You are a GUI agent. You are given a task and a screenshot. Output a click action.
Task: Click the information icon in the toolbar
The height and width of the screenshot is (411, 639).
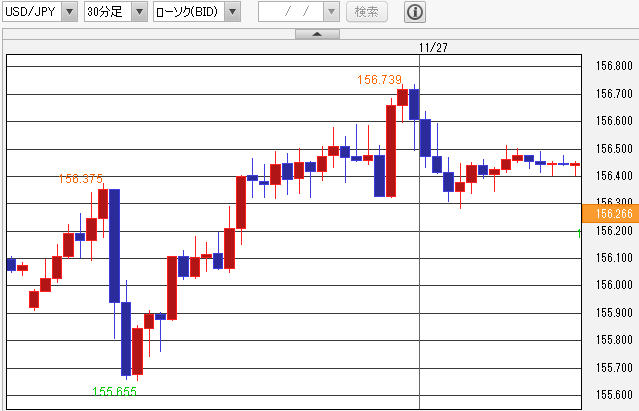pos(415,13)
